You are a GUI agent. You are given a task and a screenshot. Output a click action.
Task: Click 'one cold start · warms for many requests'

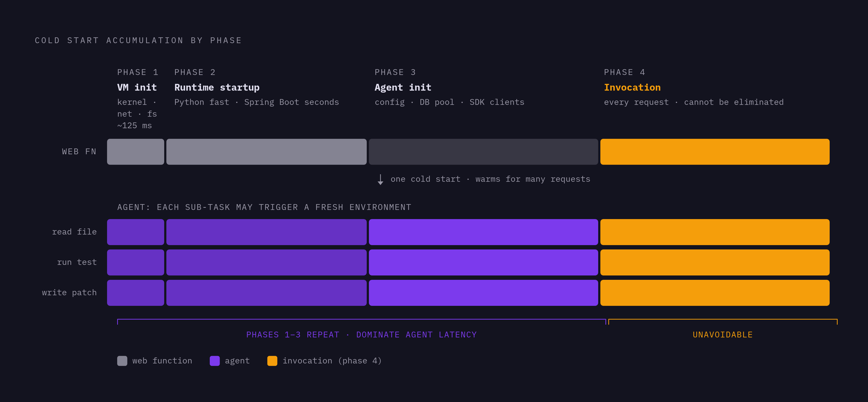[490, 179]
